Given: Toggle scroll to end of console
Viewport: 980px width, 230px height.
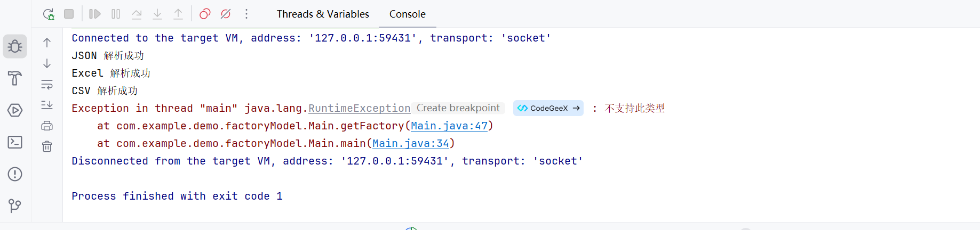Looking at the screenshot, I should point(47,105).
